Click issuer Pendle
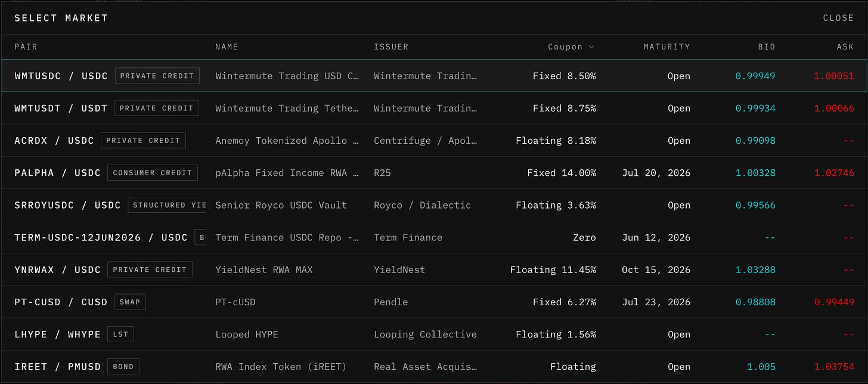This screenshot has width=868, height=384. (391, 302)
